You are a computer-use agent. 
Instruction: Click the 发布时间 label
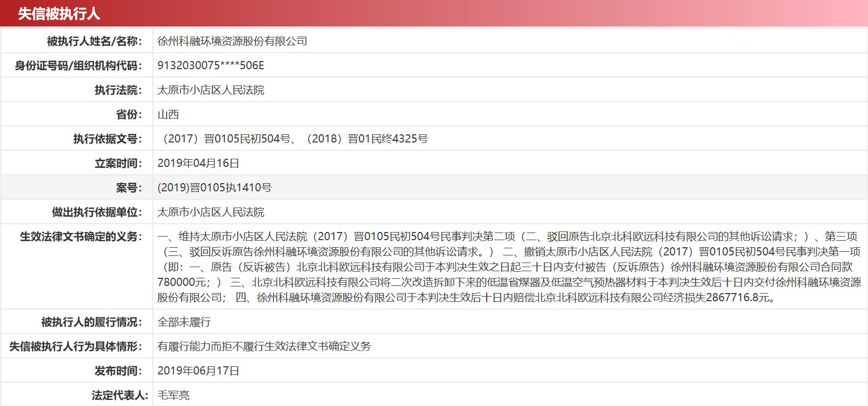coord(119,371)
